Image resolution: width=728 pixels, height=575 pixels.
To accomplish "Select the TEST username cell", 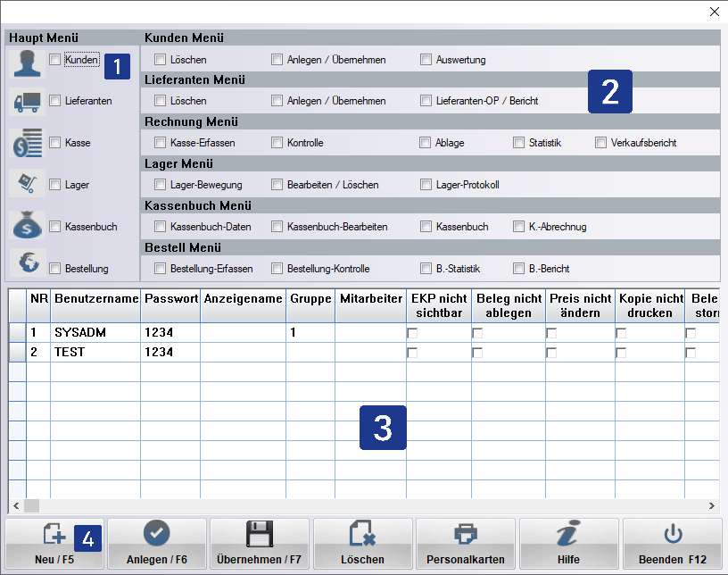I will [x=95, y=353].
